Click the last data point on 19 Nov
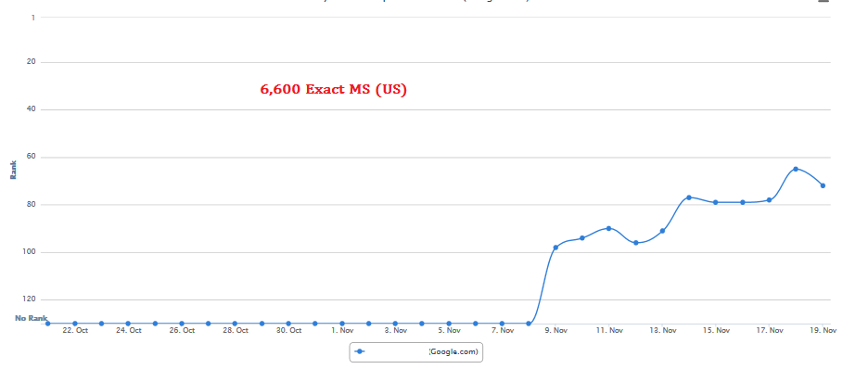The width and height of the screenshot is (868, 369). [823, 185]
